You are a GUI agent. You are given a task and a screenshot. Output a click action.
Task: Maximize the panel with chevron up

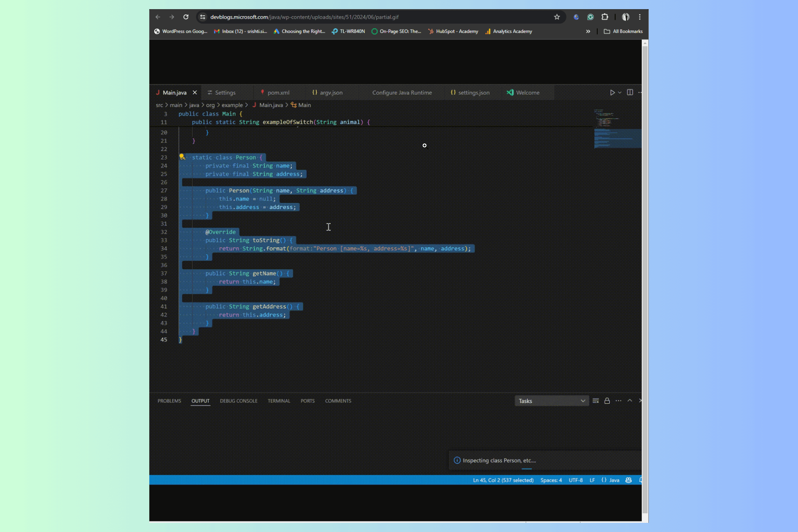pos(630,401)
